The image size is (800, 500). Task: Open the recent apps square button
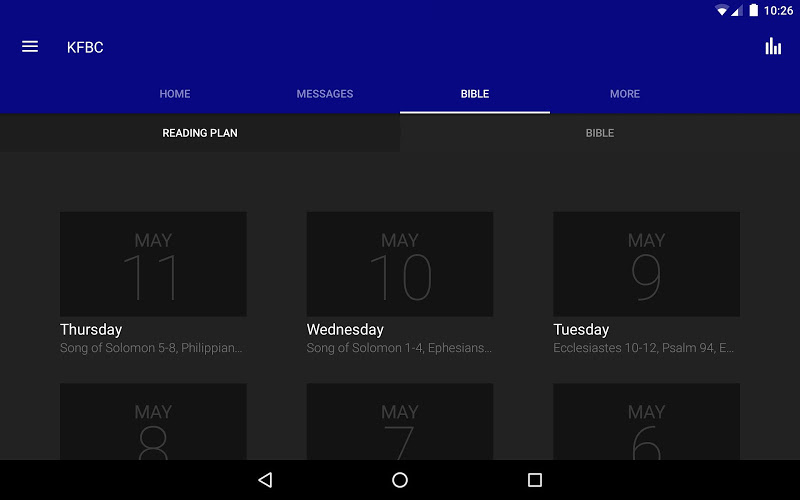535,480
